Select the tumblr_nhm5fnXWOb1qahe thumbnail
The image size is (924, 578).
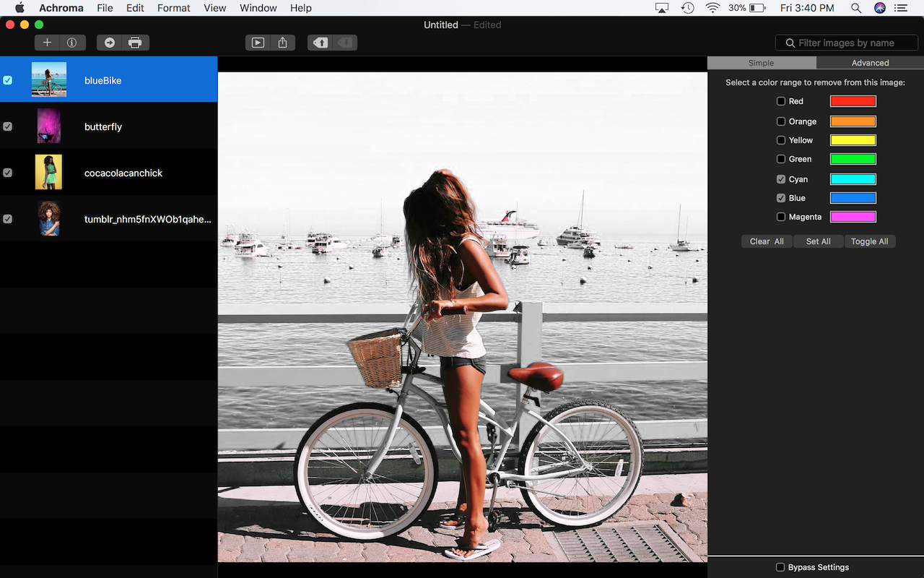coord(49,218)
